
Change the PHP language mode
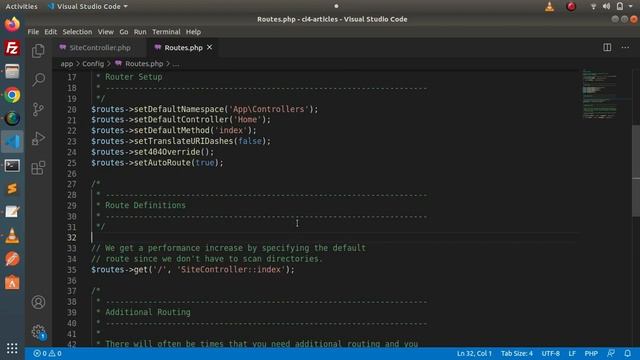591,353
